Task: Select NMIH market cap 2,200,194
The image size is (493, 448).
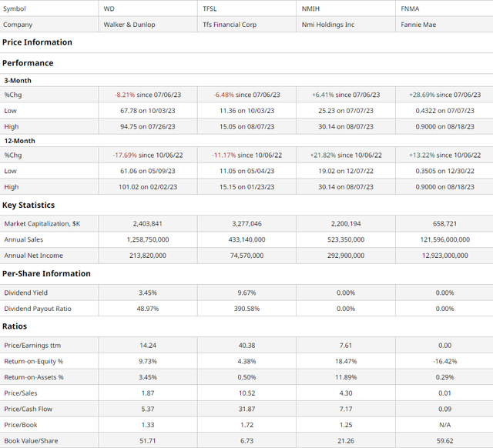Action: click(x=346, y=224)
